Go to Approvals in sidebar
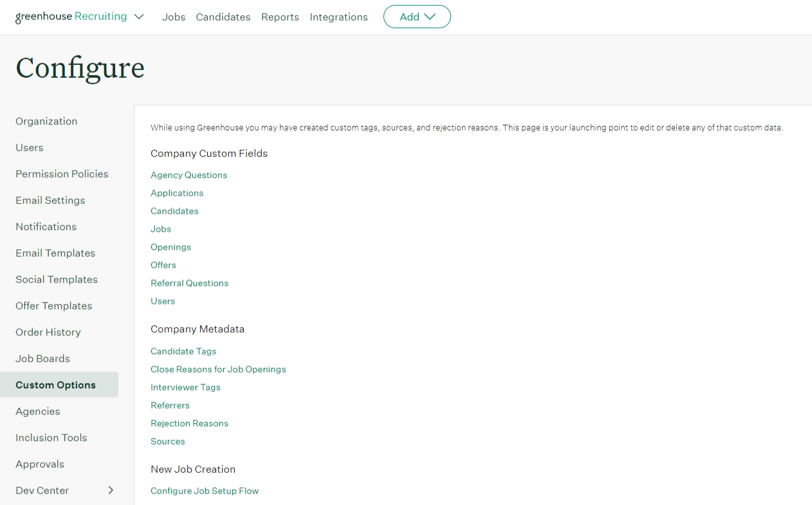Screen dimensions: 812x505 (x=40, y=464)
